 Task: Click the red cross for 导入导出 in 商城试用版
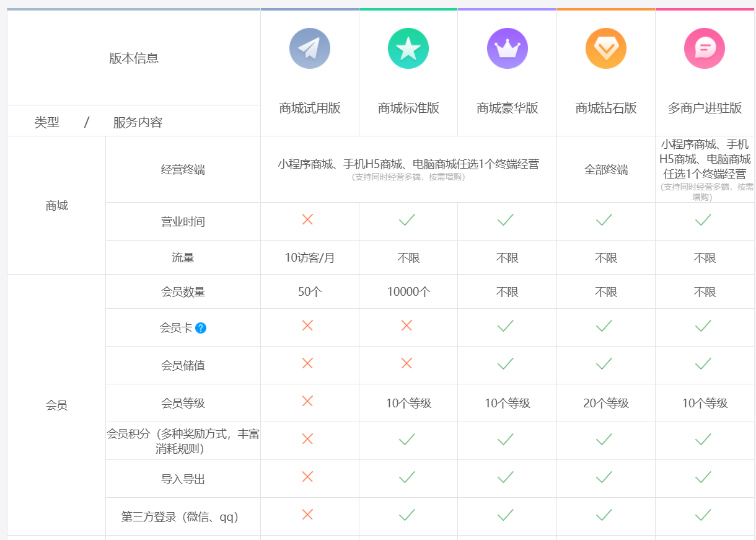pyautogui.click(x=307, y=476)
